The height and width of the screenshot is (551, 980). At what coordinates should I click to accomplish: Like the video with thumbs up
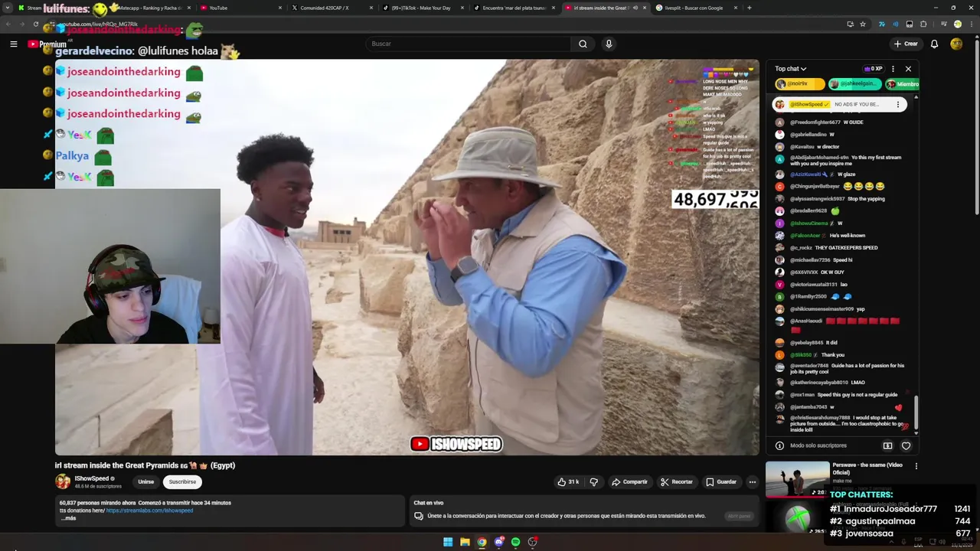click(568, 482)
